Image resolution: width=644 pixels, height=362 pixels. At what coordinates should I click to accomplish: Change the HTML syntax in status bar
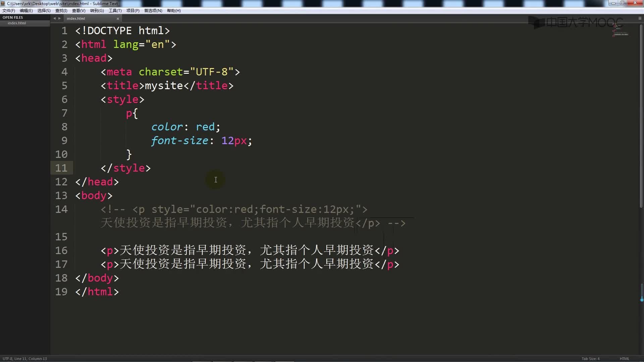click(624, 359)
